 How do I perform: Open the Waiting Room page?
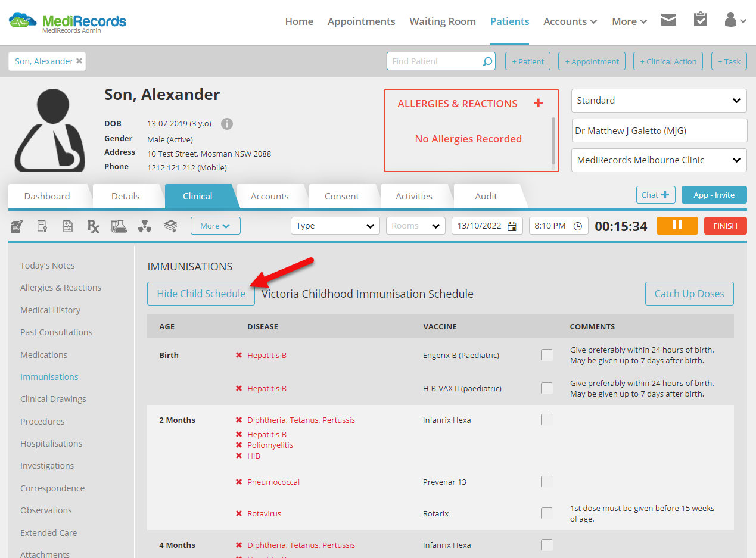pyautogui.click(x=443, y=21)
